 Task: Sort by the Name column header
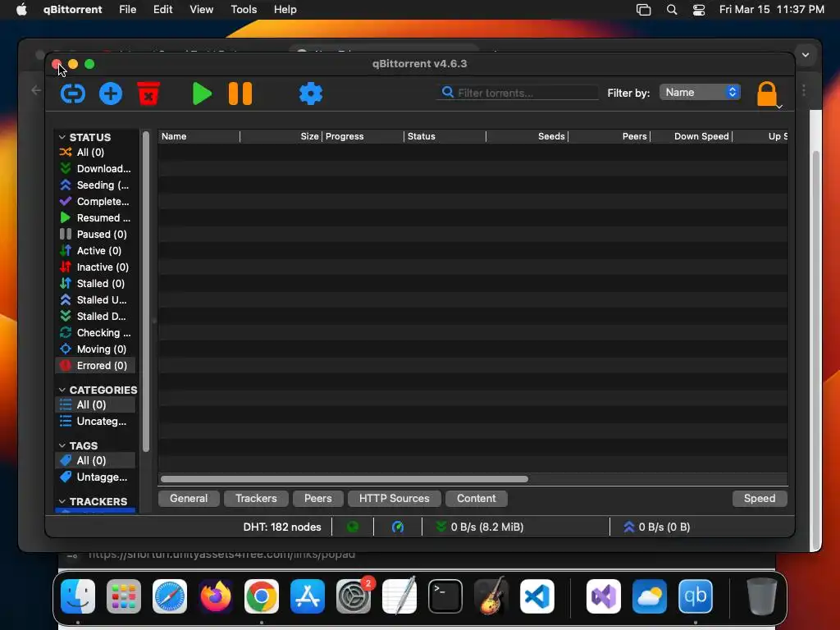(199, 137)
